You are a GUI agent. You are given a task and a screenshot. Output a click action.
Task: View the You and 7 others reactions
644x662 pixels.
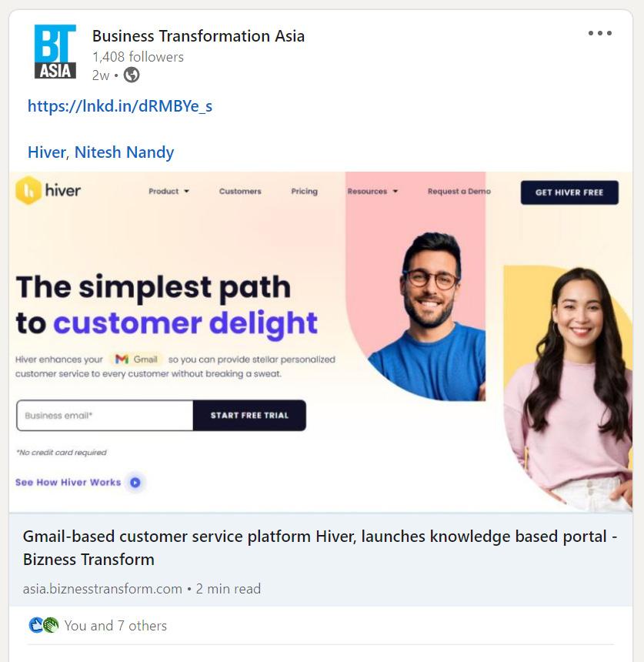click(115, 625)
